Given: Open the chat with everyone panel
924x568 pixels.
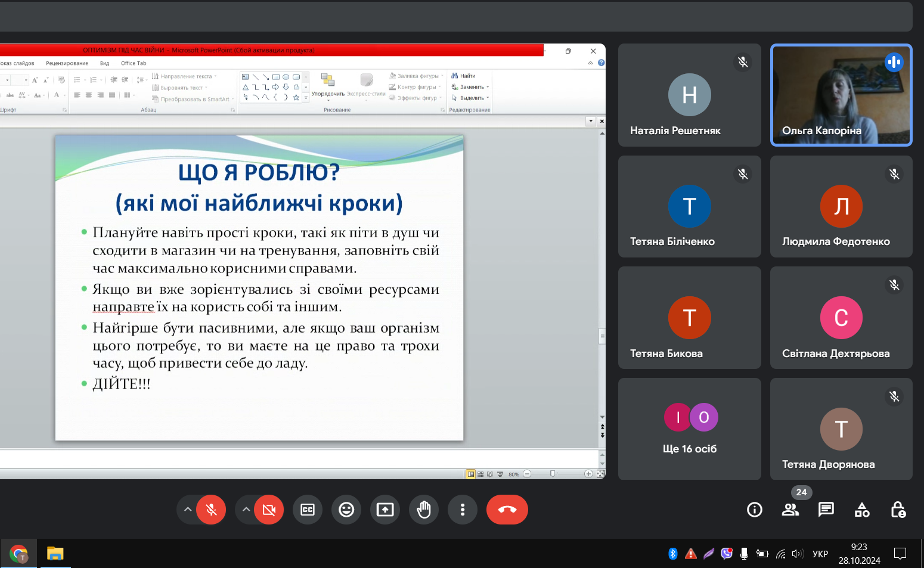Looking at the screenshot, I should 826,510.
